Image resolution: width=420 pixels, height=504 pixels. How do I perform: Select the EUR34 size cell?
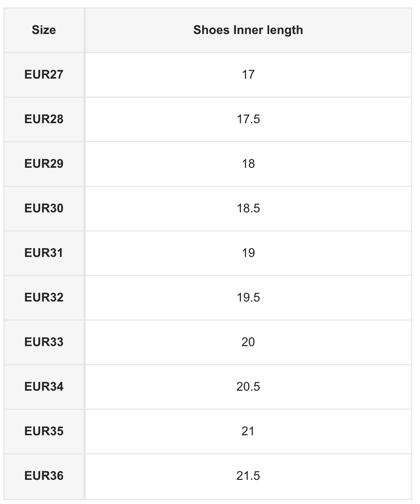[44, 387]
